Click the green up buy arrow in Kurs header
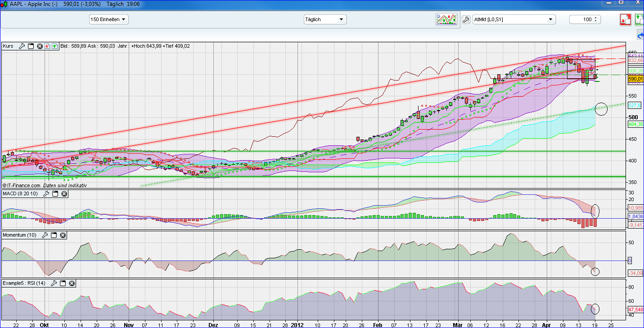The image size is (644, 328). tap(54, 46)
